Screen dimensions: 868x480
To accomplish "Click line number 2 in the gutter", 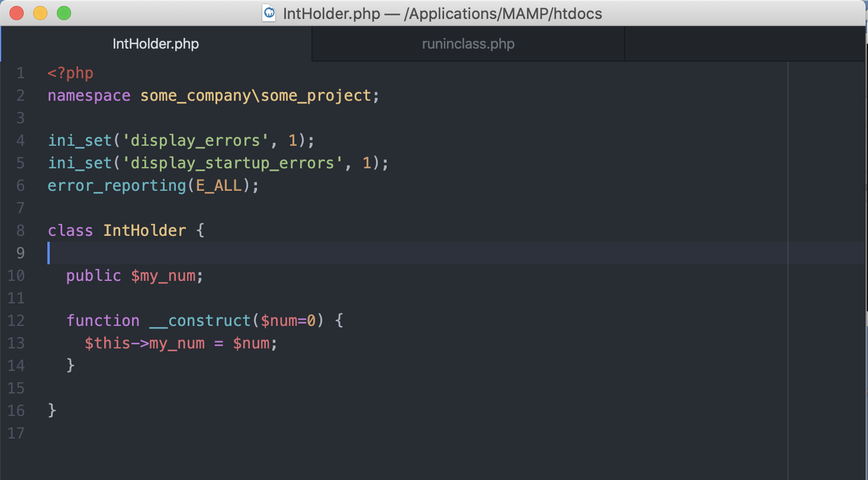I will [x=21, y=95].
